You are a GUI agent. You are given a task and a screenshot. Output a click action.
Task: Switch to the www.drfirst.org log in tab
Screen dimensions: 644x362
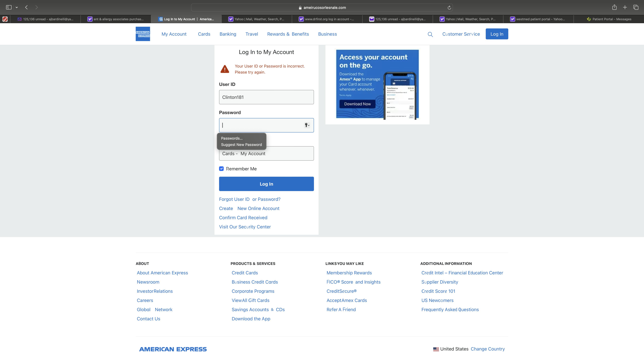click(327, 19)
